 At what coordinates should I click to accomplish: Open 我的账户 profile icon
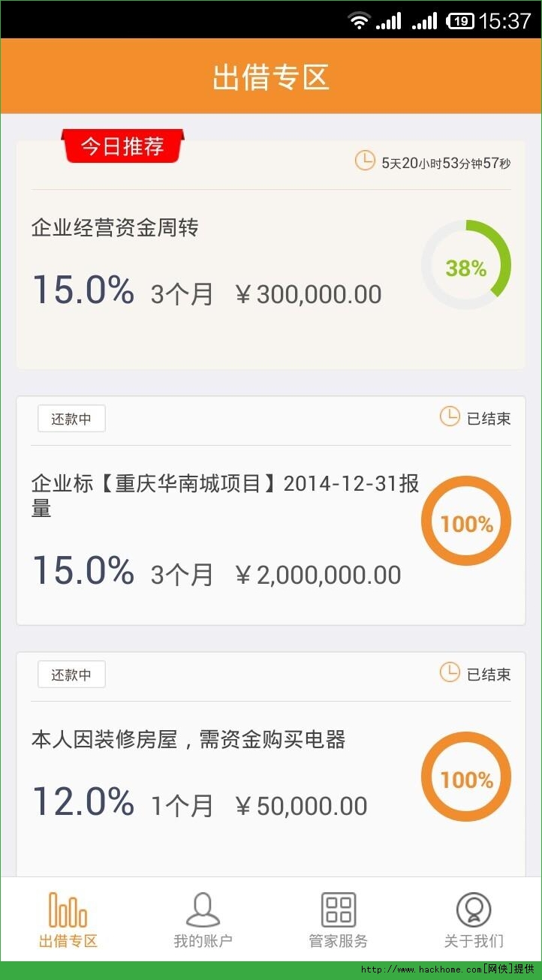coord(203,909)
